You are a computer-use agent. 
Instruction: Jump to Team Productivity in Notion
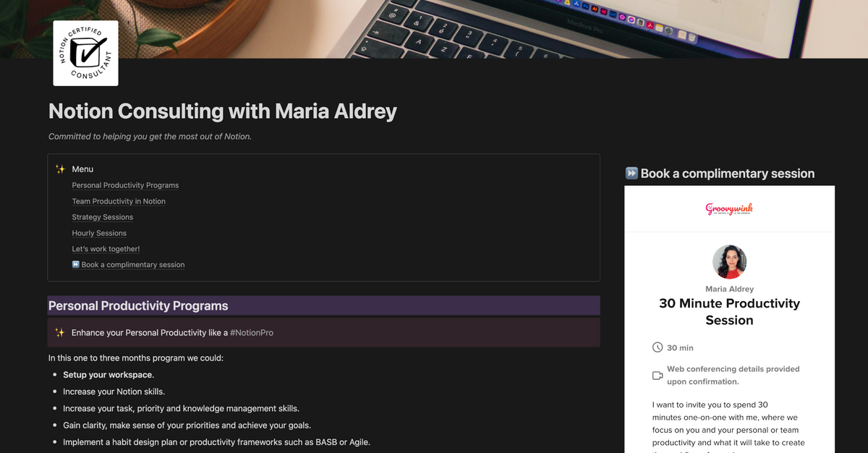[x=119, y=201]
